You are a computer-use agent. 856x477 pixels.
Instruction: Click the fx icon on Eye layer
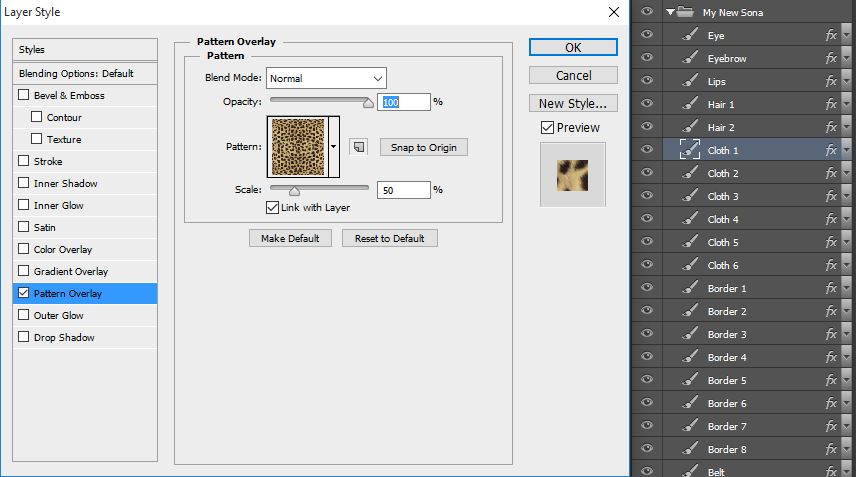pyautogui.click(x=831, y=35)
